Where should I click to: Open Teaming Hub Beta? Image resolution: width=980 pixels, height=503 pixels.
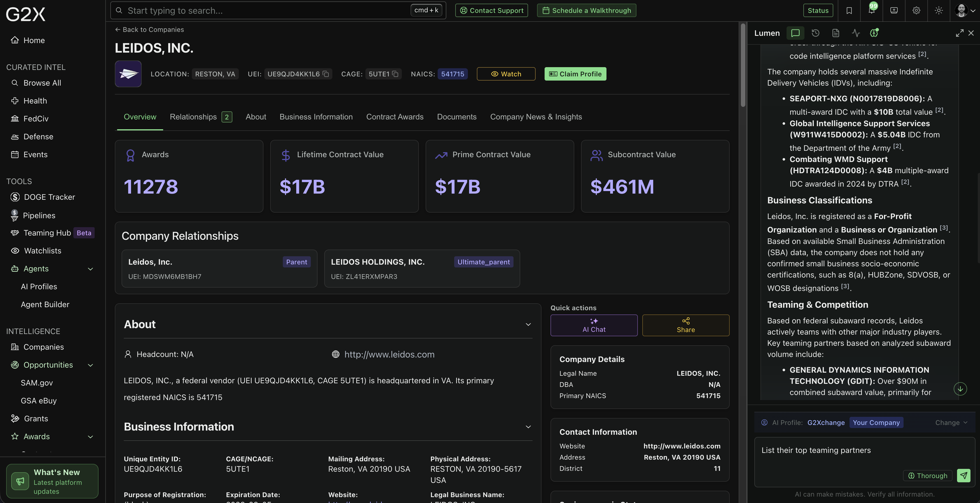(x=53, y=233)
